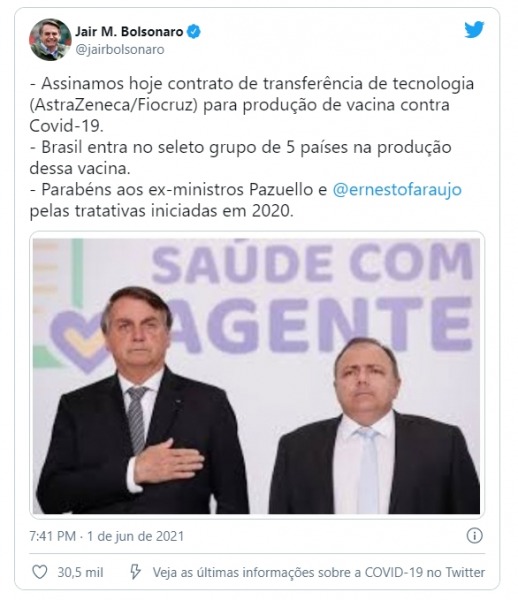518x600 pixels.
Task: Click the 7:41 PM timestamp
Action: click(x=52, y=536)
